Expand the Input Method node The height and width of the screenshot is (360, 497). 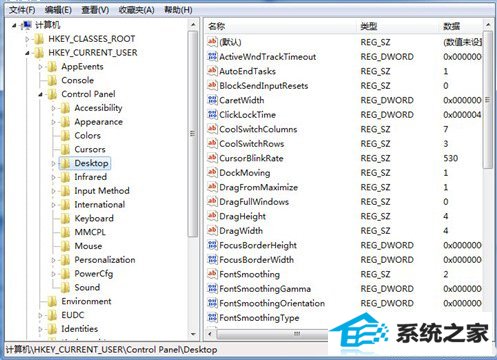click(53, 191)
